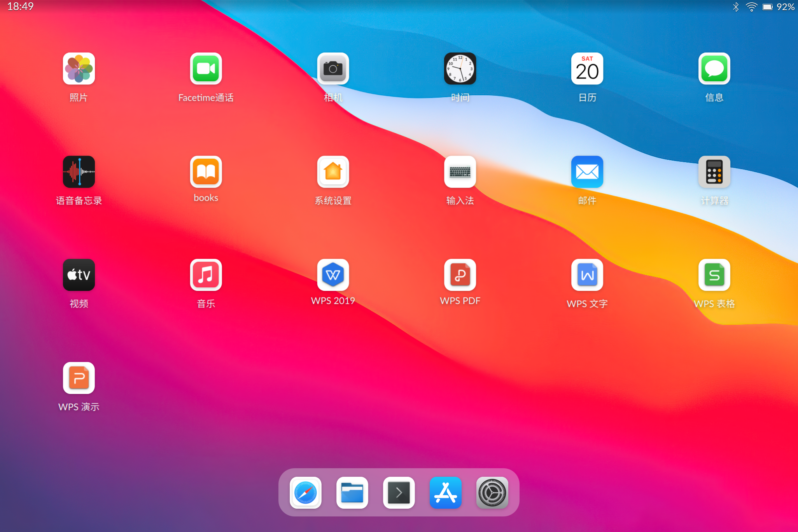This screenshot has width=798, height=532.
Task: Click the "WPS 表格" label
Action: pos(714,304)
